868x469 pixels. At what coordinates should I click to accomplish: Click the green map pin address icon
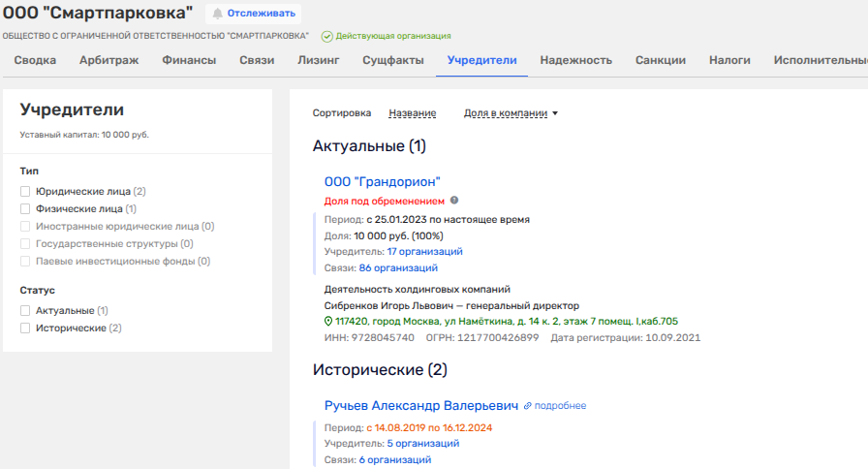click(328, 322)
